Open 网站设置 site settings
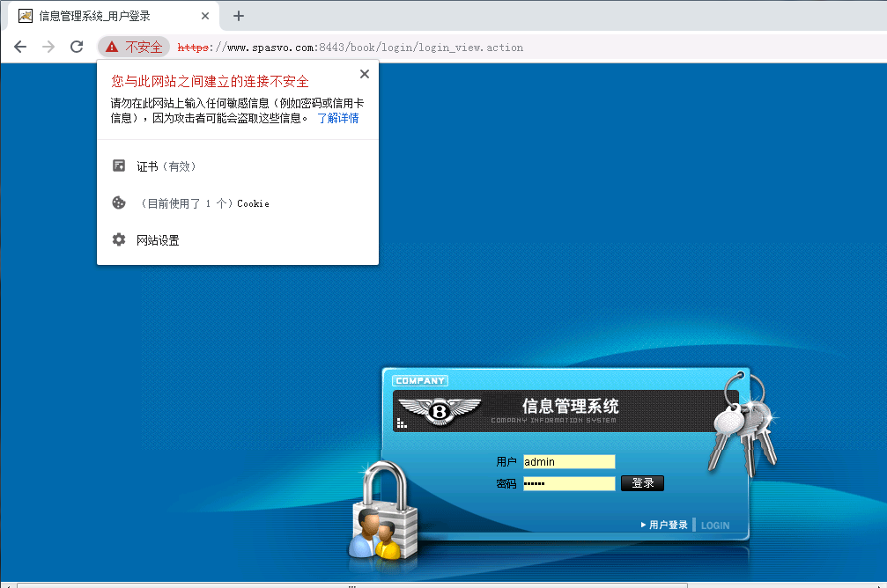Image resolution: width=887 pixels, height=588 pixels. [158, 240]
